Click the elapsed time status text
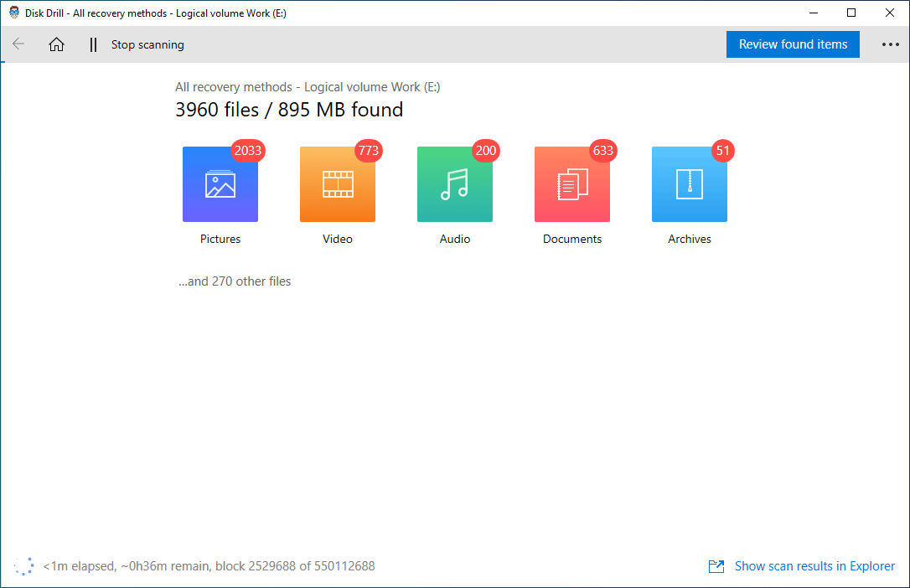 coord(209,566)
